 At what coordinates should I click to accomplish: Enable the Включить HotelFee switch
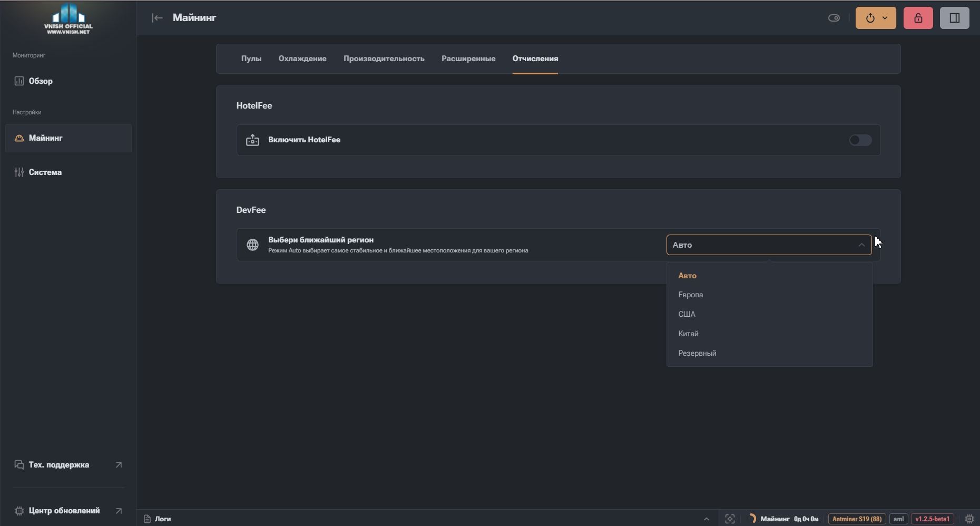tap(860, 140)
